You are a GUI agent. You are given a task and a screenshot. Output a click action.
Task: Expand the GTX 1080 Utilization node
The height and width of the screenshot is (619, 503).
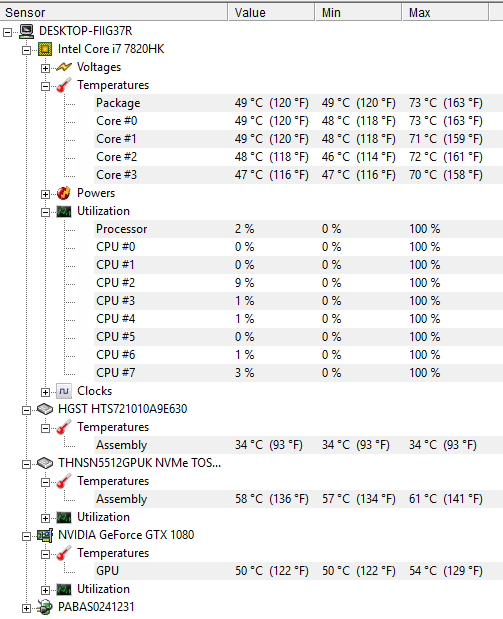45,590
